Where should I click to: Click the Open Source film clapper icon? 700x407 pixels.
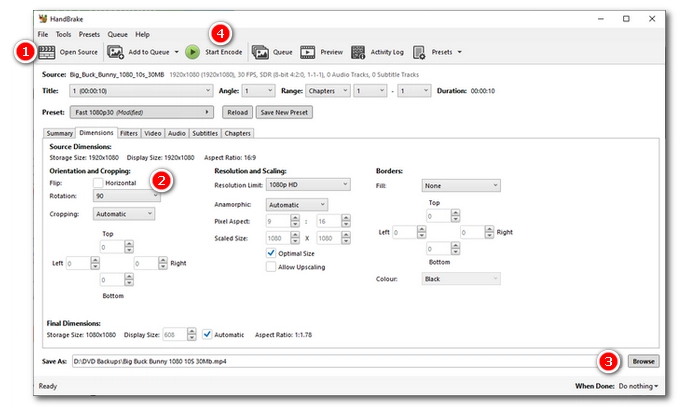pyautogui.click(x=46, y=52)
